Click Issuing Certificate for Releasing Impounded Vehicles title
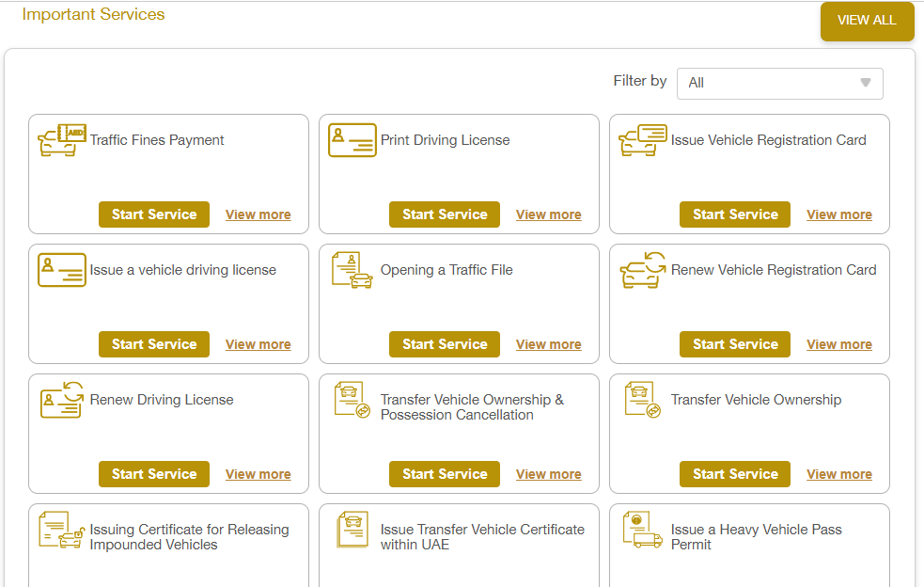Image resolution: width=924 pixels, height=587 pixels. [189, 537]
